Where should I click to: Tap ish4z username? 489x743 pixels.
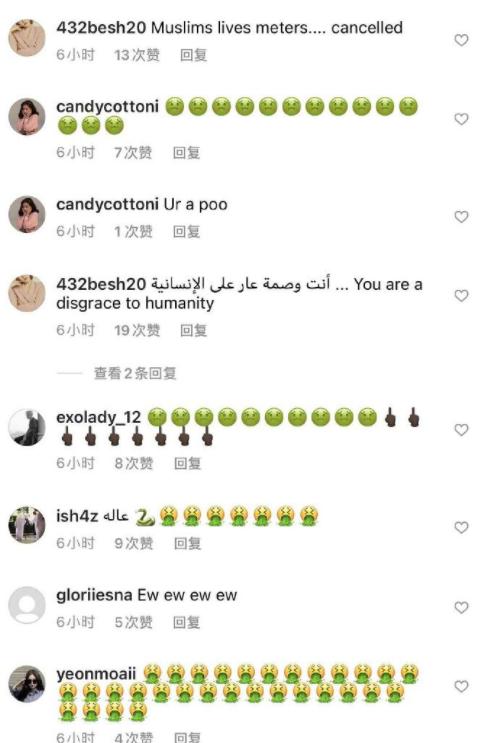click(x=77, y=516)
